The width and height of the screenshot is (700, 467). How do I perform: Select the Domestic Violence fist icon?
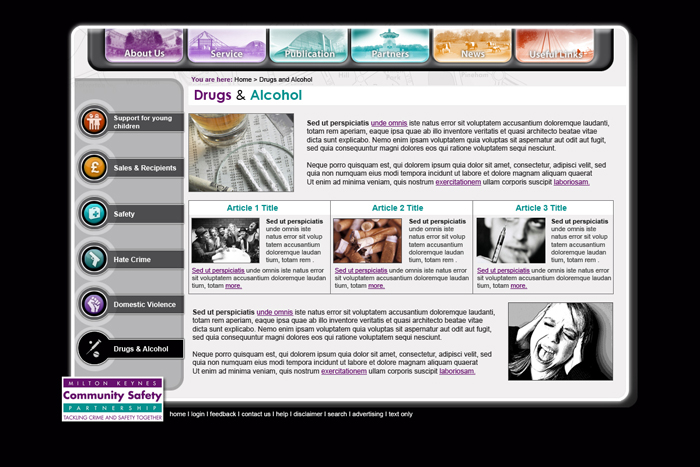tap(94, 304)
